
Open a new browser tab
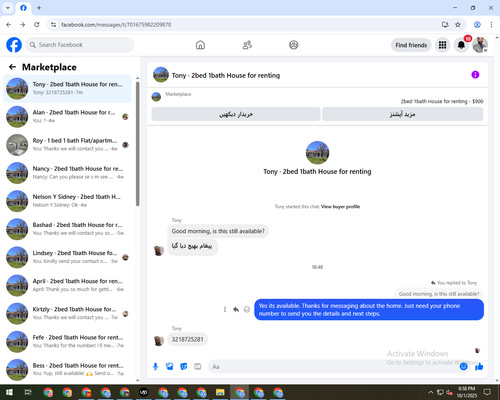click(x=39, y=8)
